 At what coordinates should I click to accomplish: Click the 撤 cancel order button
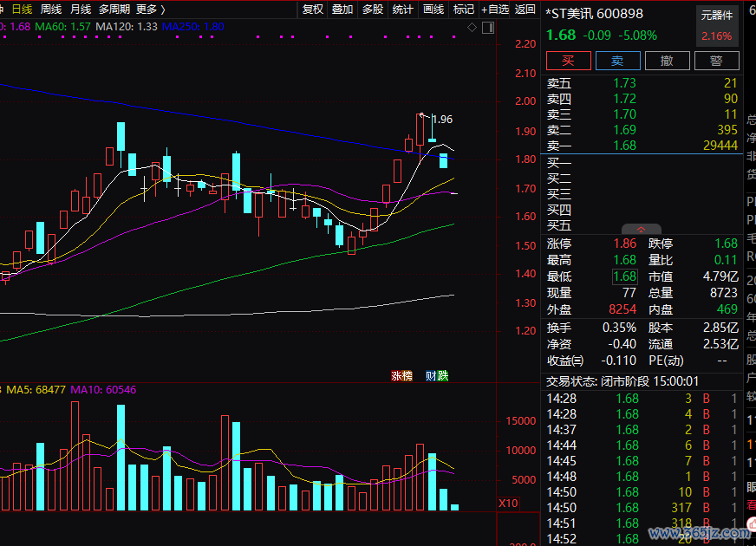pos(668,61)
